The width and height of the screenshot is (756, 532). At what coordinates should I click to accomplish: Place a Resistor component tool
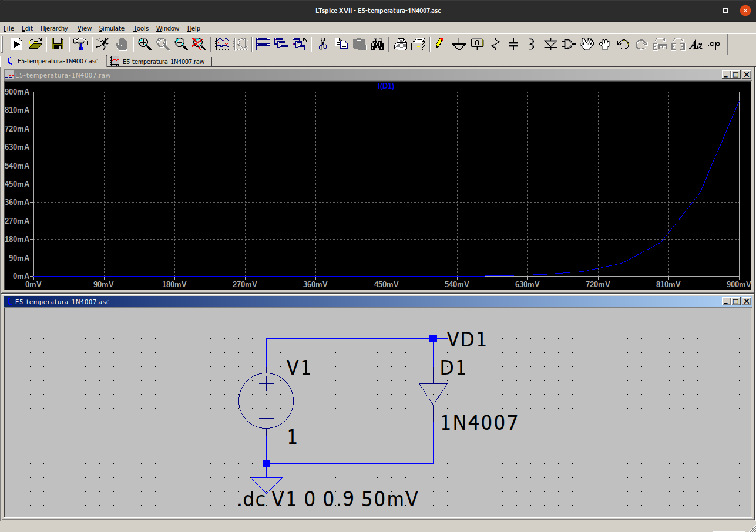(x=496, y=43)
